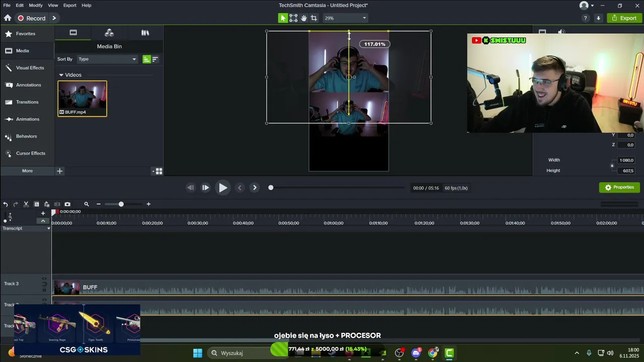
Task: Select the BUFF clip on Track 3
Action: pyautogui.click(x=348, y=288)
